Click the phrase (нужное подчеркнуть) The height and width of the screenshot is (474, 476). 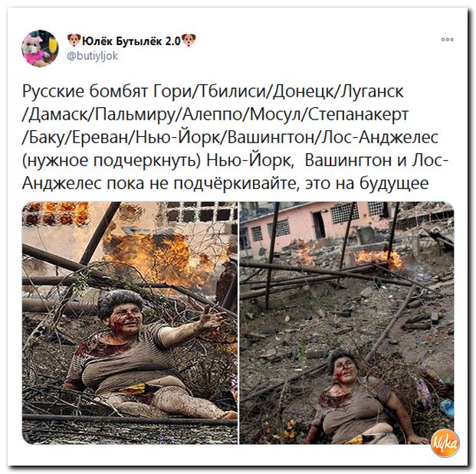pyautogui.click(x=111, y=161)
